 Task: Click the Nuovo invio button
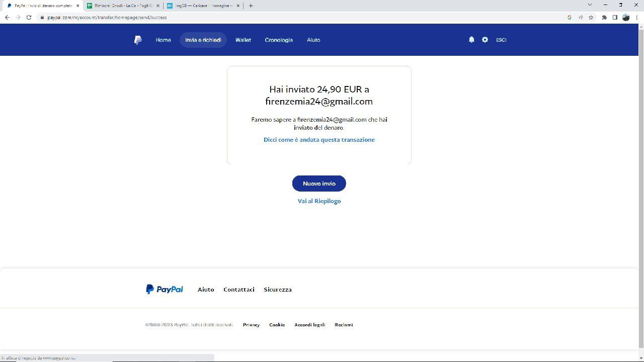(x=319, y=184)
